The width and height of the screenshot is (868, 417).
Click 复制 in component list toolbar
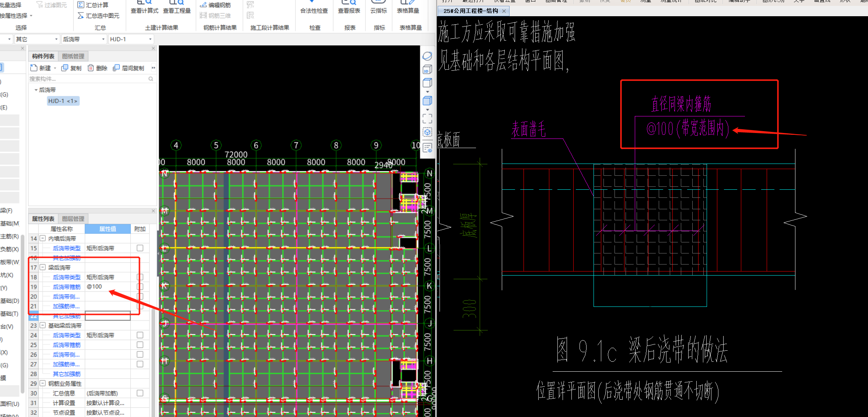pyautogui.click(x=71, y=68)
